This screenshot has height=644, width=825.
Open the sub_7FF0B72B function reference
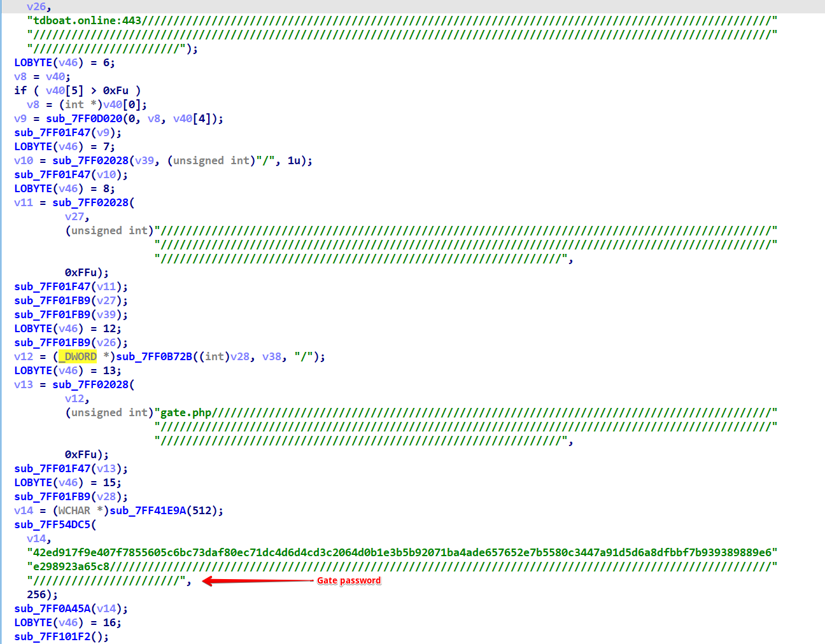[153, 357]
